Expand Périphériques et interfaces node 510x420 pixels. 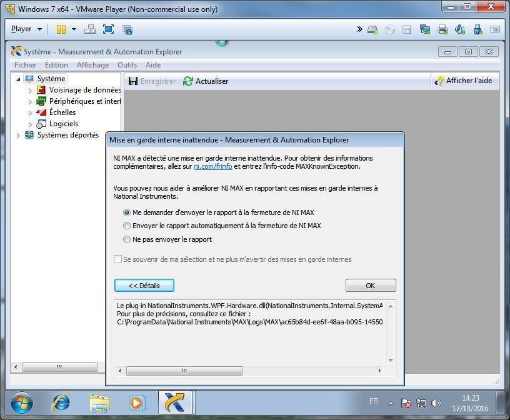click(x=30, y=102)
